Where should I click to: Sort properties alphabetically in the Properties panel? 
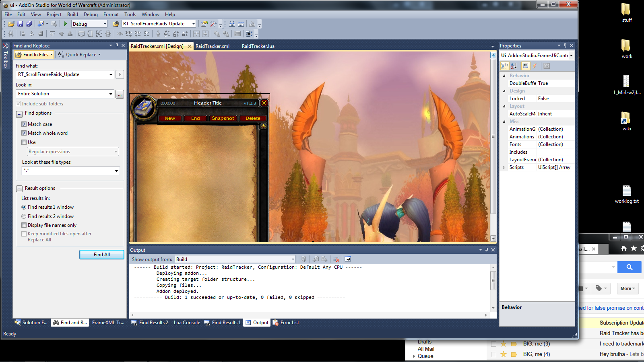[x=514, y=66]
